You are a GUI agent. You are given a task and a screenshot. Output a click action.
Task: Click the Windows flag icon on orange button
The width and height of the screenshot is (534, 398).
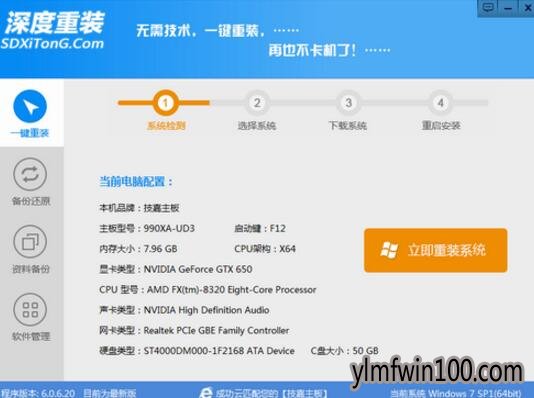389,250
